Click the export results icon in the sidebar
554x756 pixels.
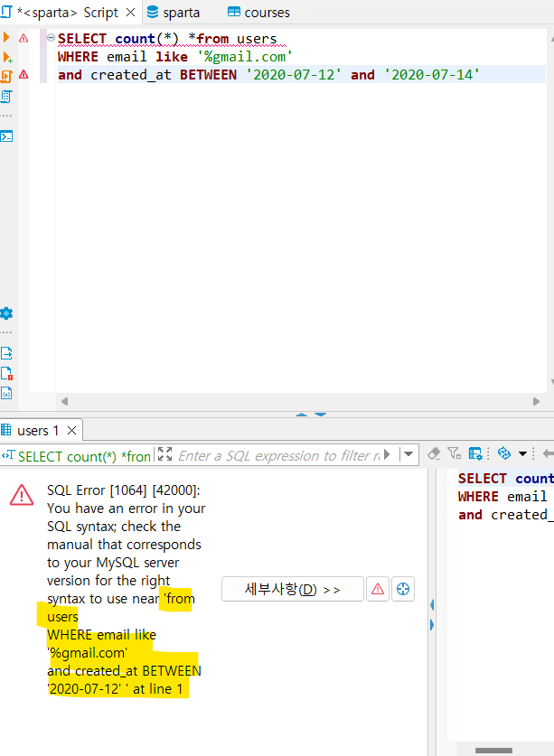[x=6, y=353]
